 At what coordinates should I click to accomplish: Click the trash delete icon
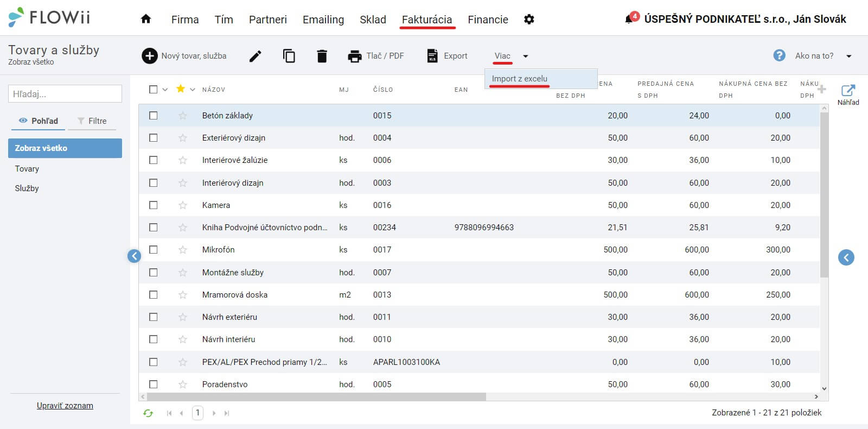pos(322,55)
